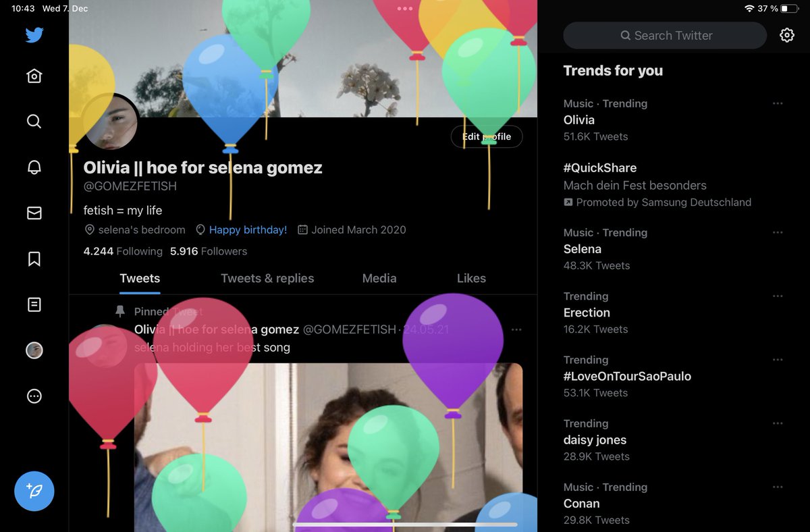View the profile picture
Viewport: 810px width, 532px height.
pyautogui.click(x=111, y=123)
